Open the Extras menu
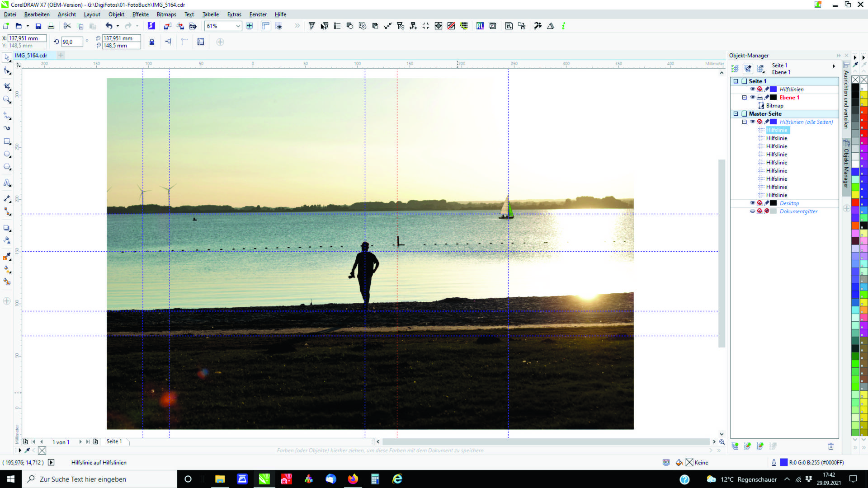Viewport: 868px width, 488px height. pyautogui.click(x=234, y=14)
